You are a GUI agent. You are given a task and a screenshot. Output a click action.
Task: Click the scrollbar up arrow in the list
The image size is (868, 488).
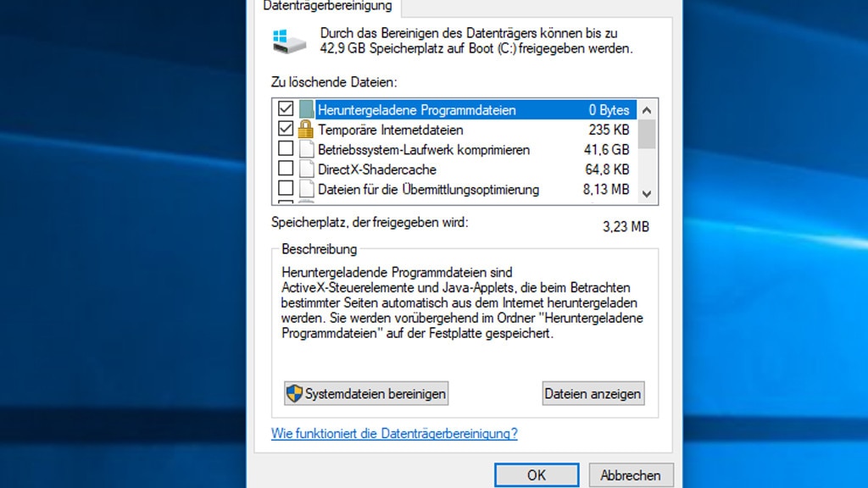pyautogui.click(x=646, y=108)
